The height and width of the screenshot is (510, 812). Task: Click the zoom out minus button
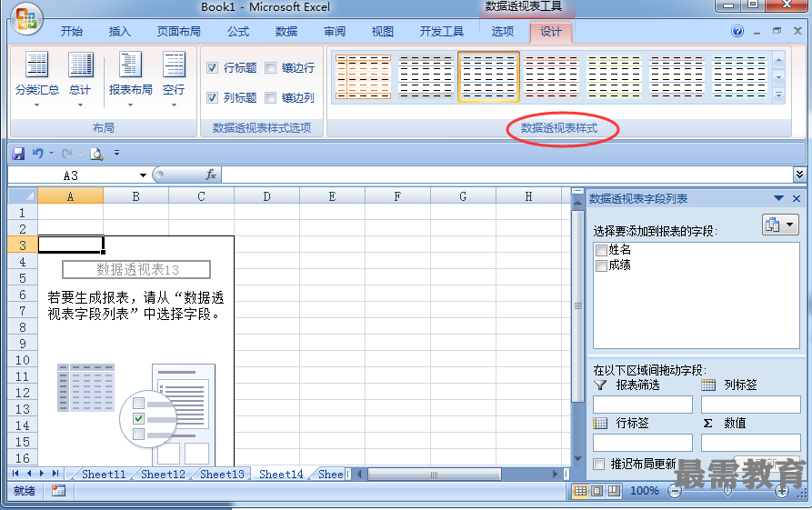tap(675, 491)
